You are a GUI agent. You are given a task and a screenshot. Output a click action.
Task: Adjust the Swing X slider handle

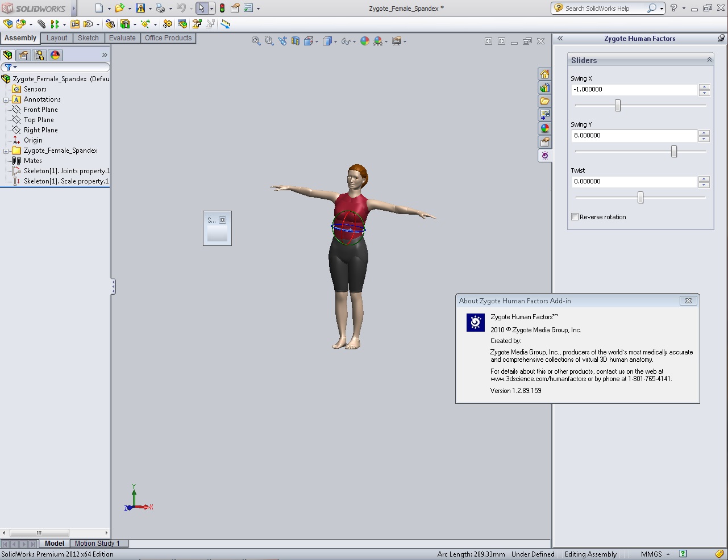[618, 105]
